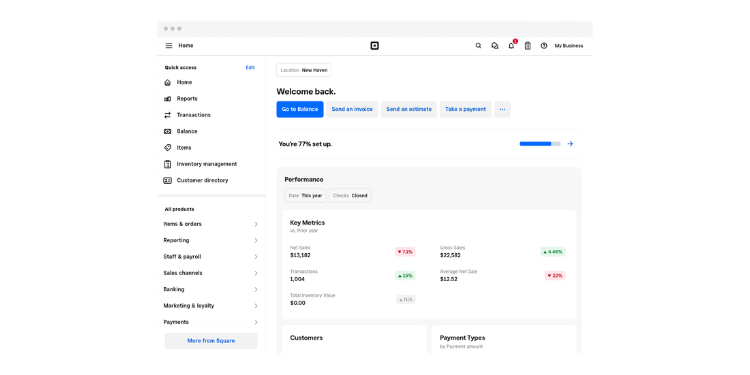Click Send an invoice button
This screenshot has height=375, width=750.
pos(352,109)
